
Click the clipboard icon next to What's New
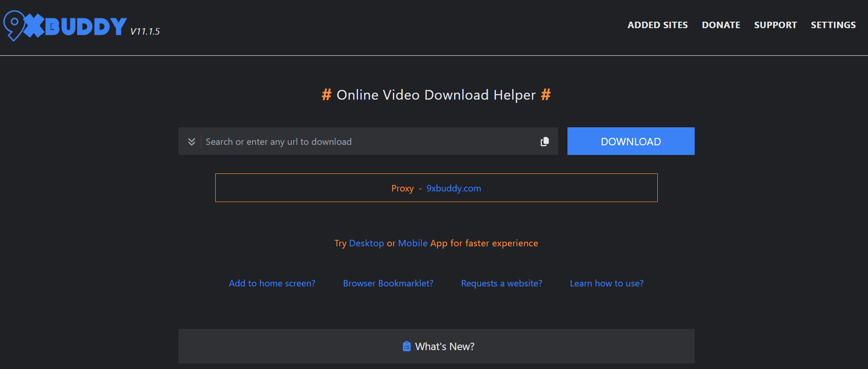pos(406,346)
